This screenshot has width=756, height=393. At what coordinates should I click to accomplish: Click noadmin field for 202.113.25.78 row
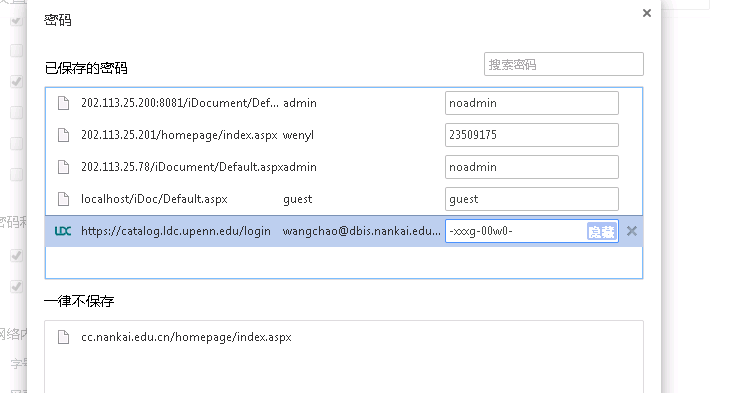[x=532, y=167]
